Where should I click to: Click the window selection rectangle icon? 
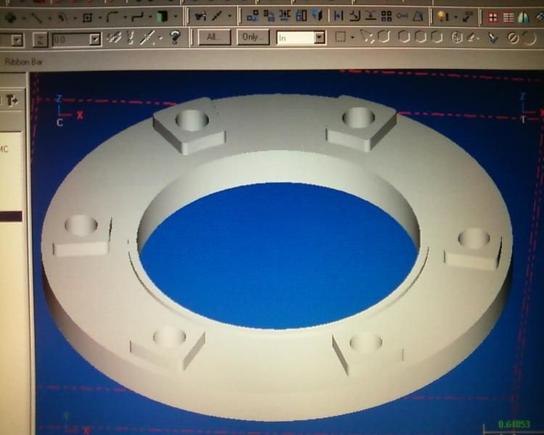(x=340, y=37)
